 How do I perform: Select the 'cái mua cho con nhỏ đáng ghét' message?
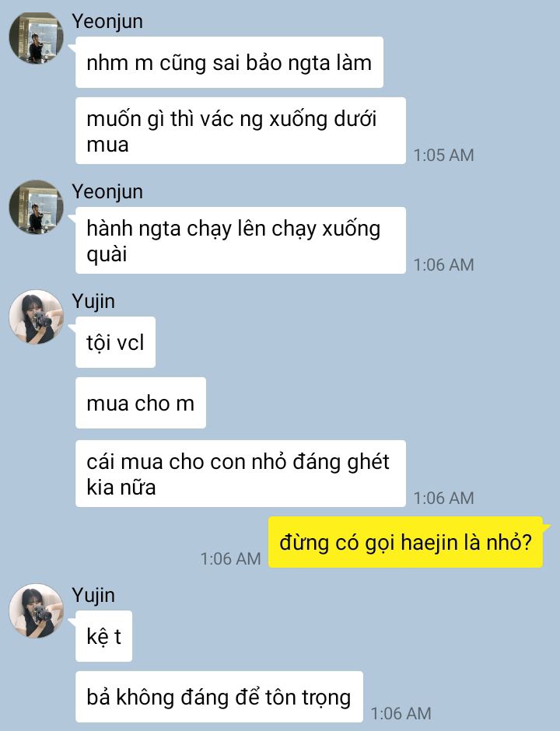(x=240, y=474)
